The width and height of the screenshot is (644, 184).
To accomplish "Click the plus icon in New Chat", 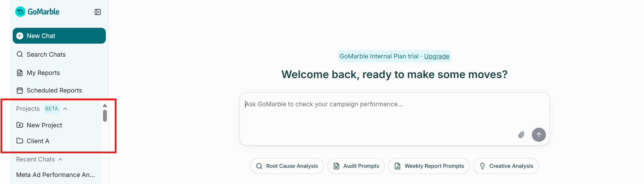I will 20,36.
